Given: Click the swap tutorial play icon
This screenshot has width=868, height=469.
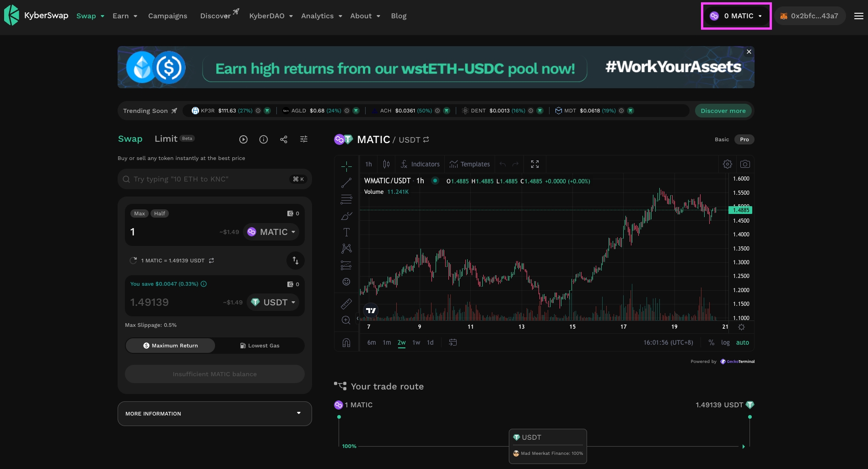Looking at the screenshot, I should click(243, 139).
